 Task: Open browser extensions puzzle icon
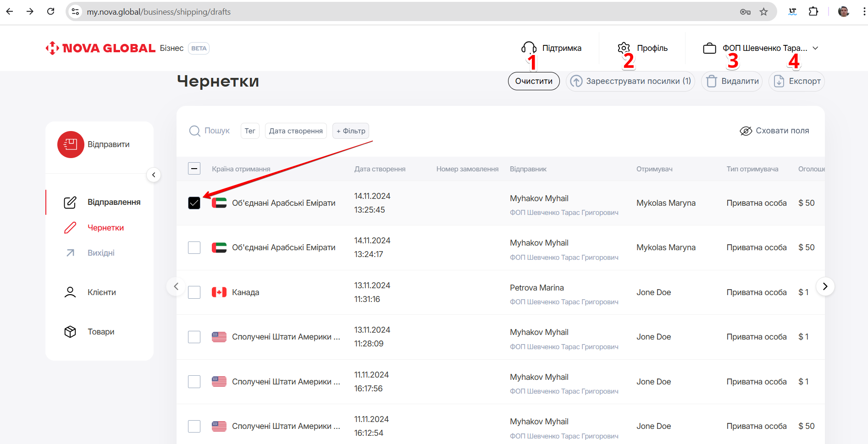[813, 12]
